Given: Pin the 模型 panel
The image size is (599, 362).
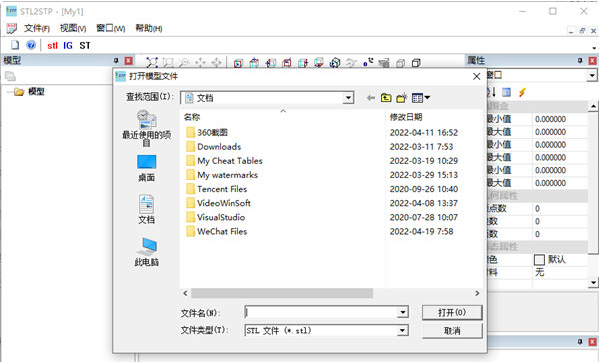Looking at the screenshot, I should (x=116, y=60).
